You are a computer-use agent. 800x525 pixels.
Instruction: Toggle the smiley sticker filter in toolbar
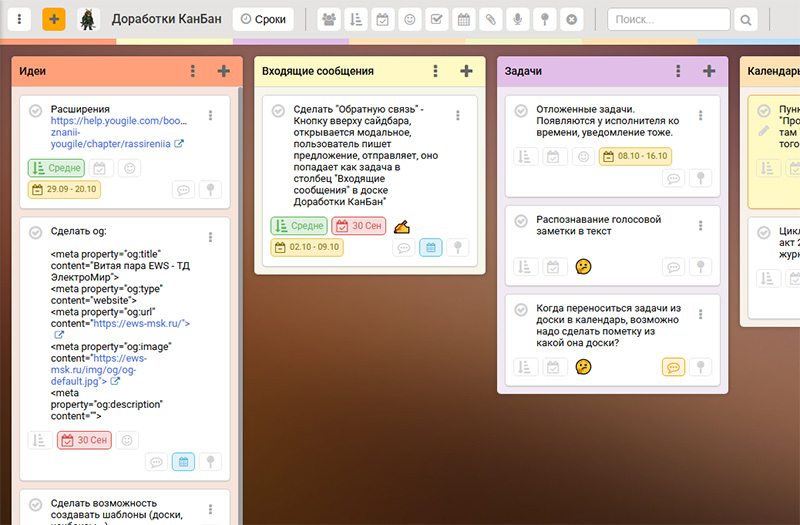pos(410,19)
